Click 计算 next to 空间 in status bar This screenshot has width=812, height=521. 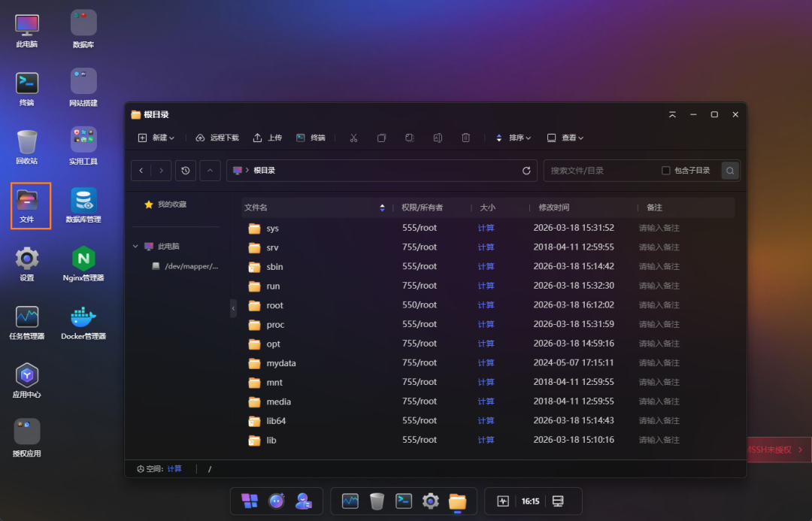[x=174, y=468]
